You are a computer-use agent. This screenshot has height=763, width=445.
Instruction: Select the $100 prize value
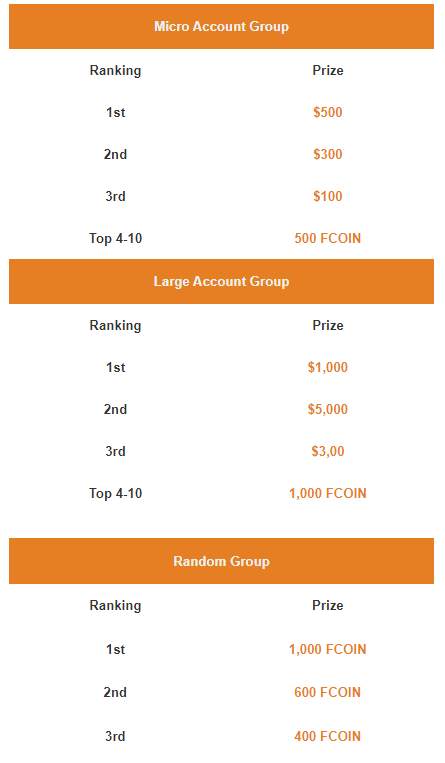[x=328, y=196]
